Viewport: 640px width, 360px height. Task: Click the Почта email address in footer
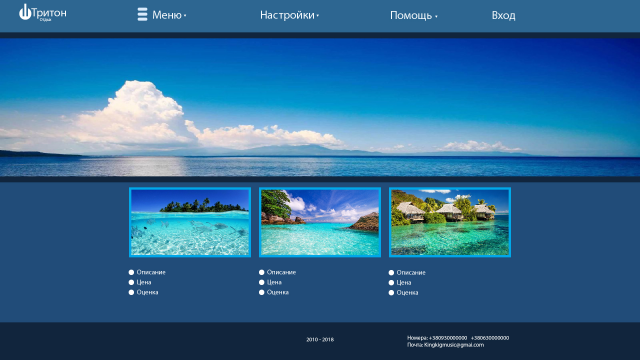(x=445, y=345)
